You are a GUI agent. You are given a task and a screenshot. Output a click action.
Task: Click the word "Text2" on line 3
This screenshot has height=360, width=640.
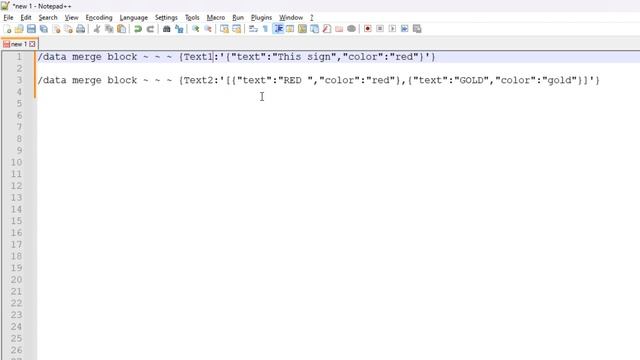(x=198, y=80)
